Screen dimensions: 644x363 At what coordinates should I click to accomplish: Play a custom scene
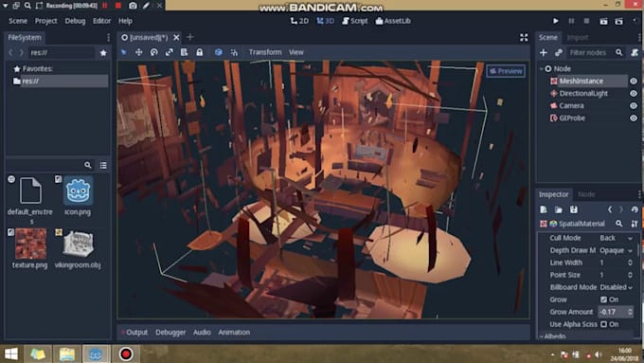coord(619,21)
